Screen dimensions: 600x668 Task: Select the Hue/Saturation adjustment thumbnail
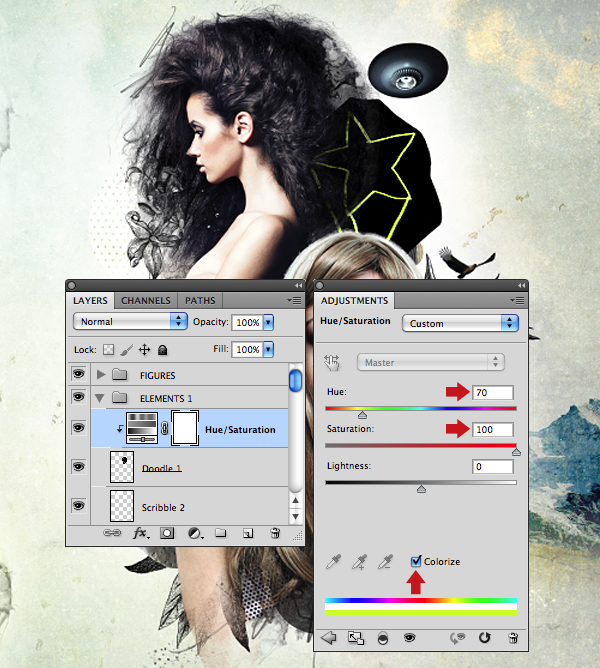pos(142,428)
